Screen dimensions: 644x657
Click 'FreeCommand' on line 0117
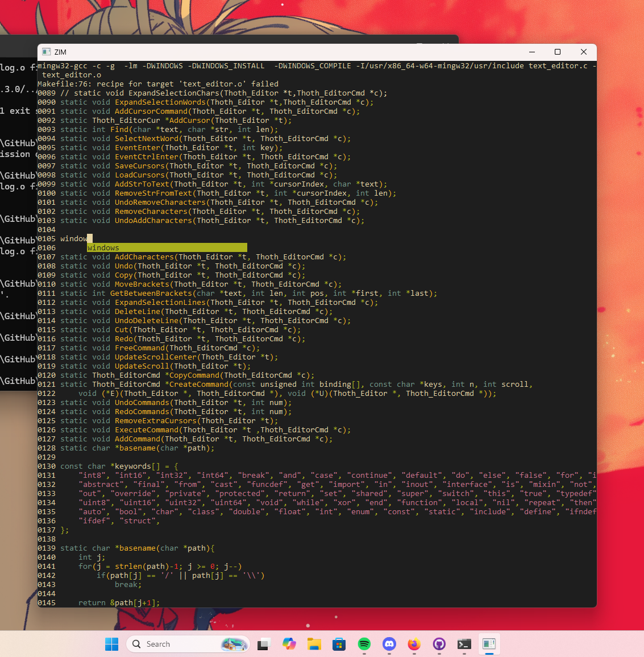pyautogui.click(x=140, y=348)
